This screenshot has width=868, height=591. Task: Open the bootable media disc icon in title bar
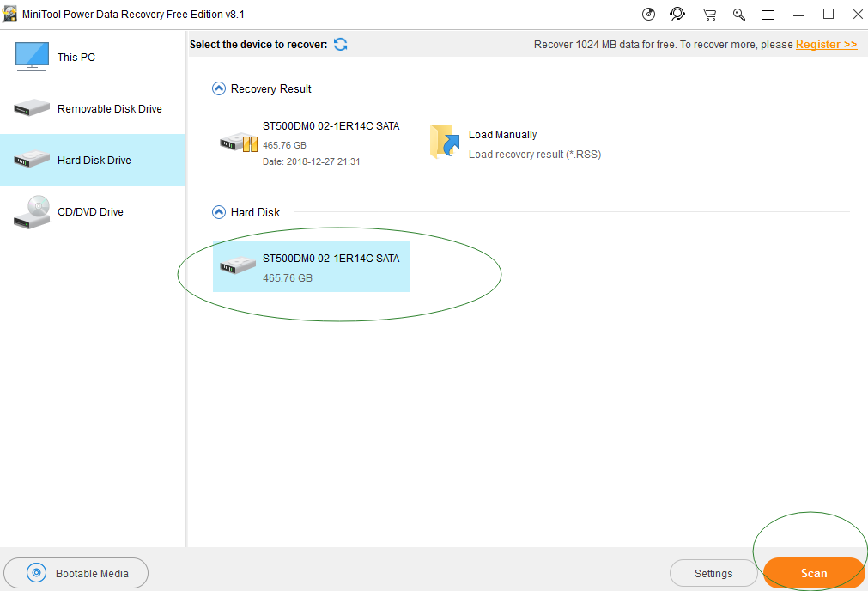click(x=647, y=14)
